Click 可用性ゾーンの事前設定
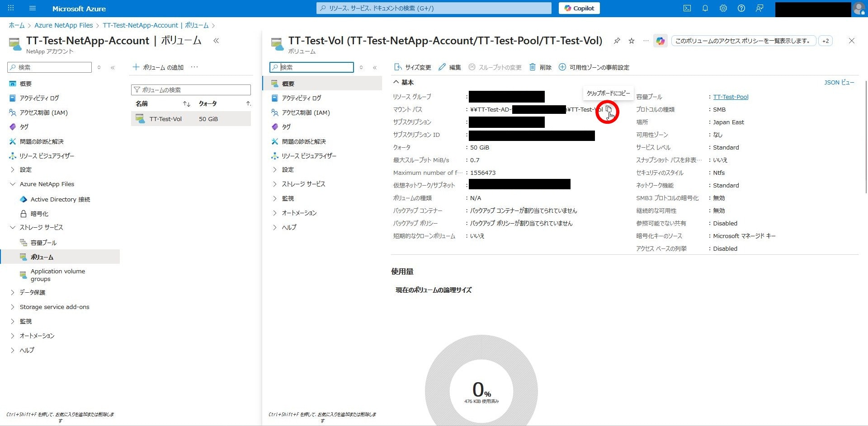The image size is (868, 426). click(594, 67)
